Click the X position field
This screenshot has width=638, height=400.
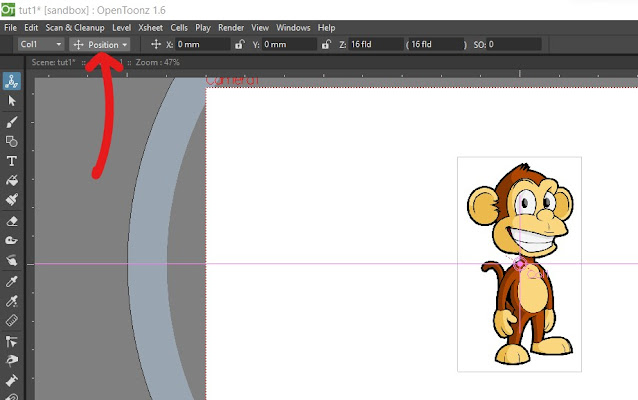click(203, 44)
